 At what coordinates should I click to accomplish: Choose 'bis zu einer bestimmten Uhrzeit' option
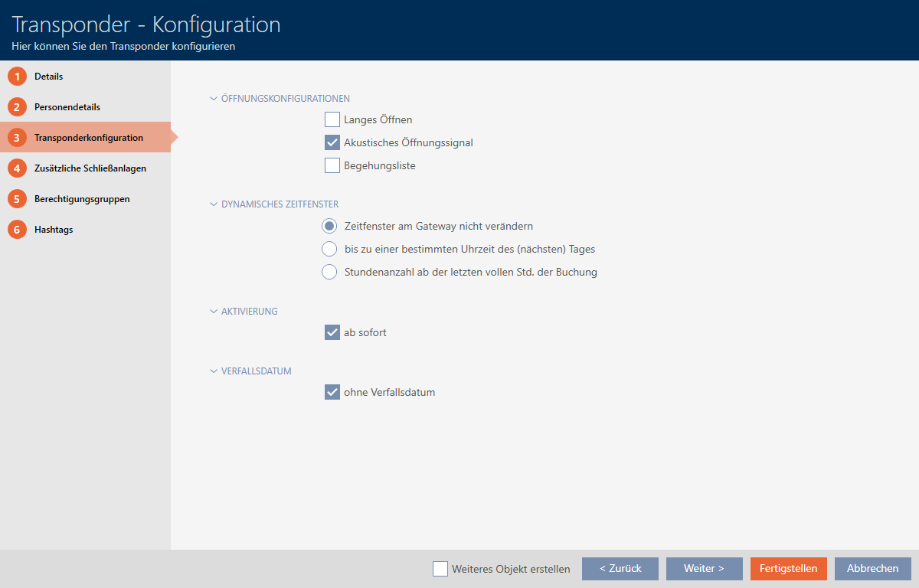tap(329, 249)
